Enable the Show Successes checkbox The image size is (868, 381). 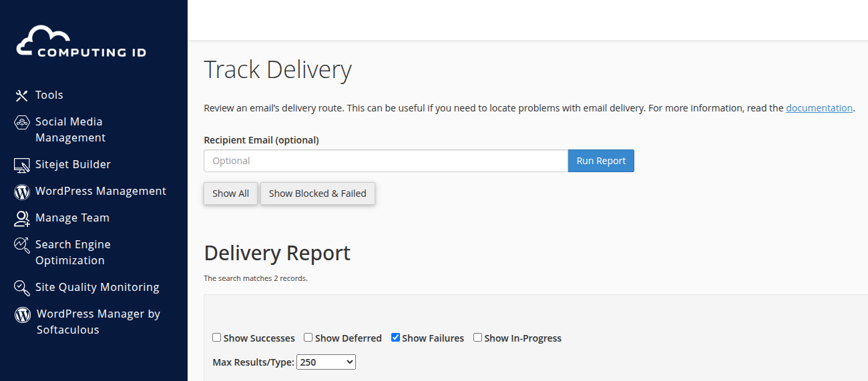click(217, 338)
